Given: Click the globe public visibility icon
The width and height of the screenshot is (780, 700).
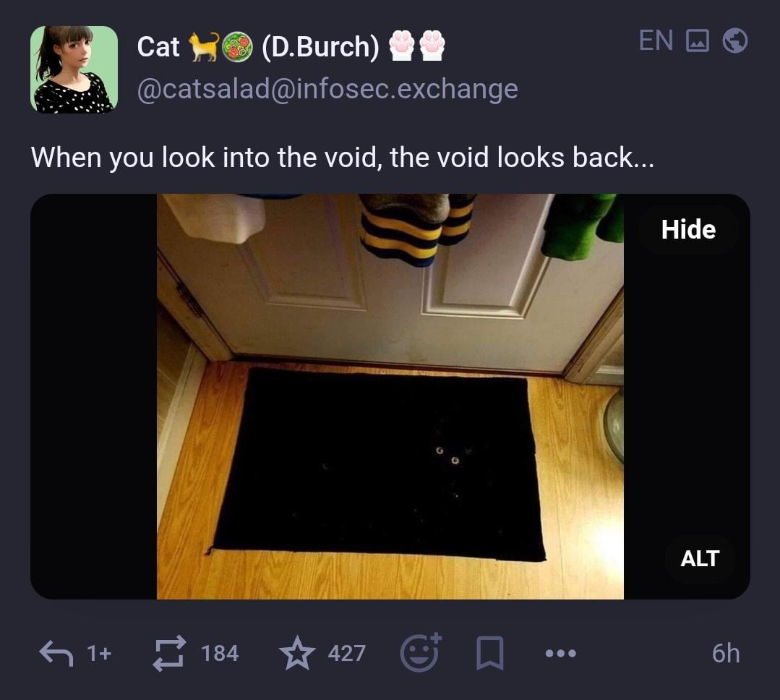Looking at the screenshot, I should (734, 40).
